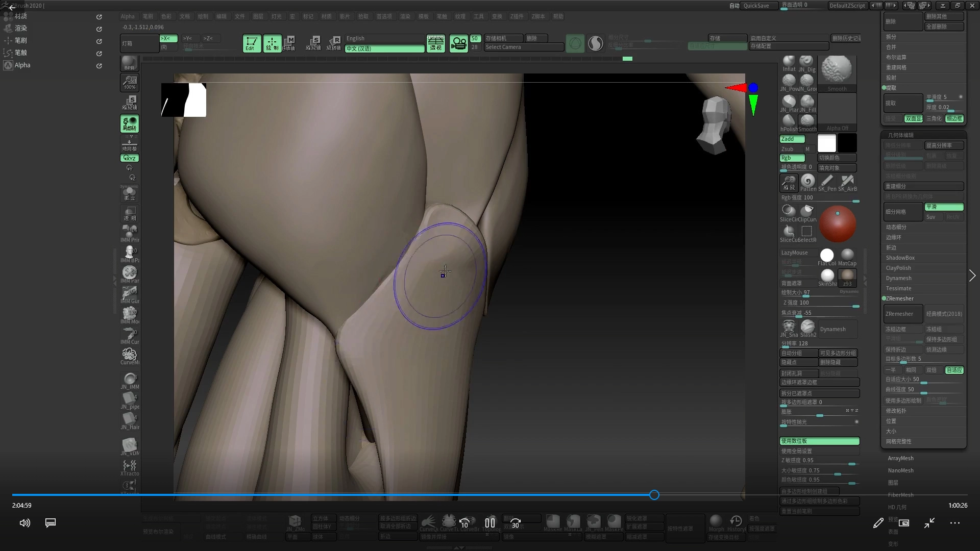Image resolution: width=980 pixels, height=551 pixels.
Task: Open the Alpha menu
Action: (x=128, y=16)
